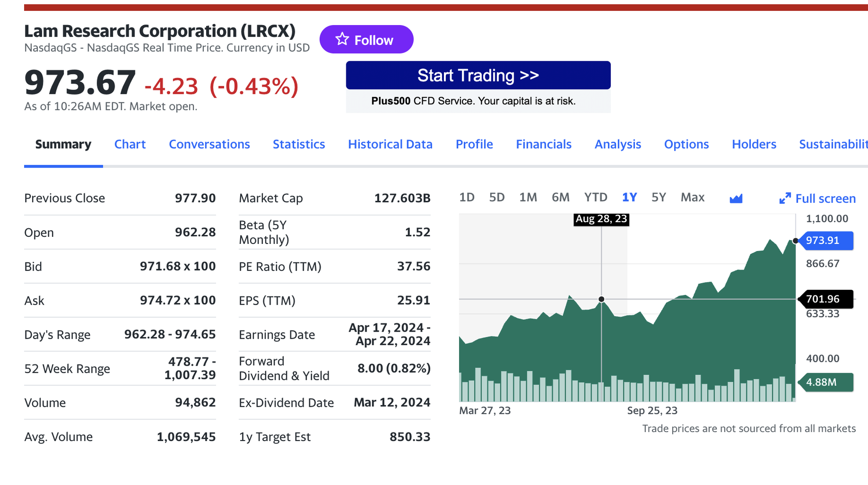Select the 1D chart range

(467, 198)
